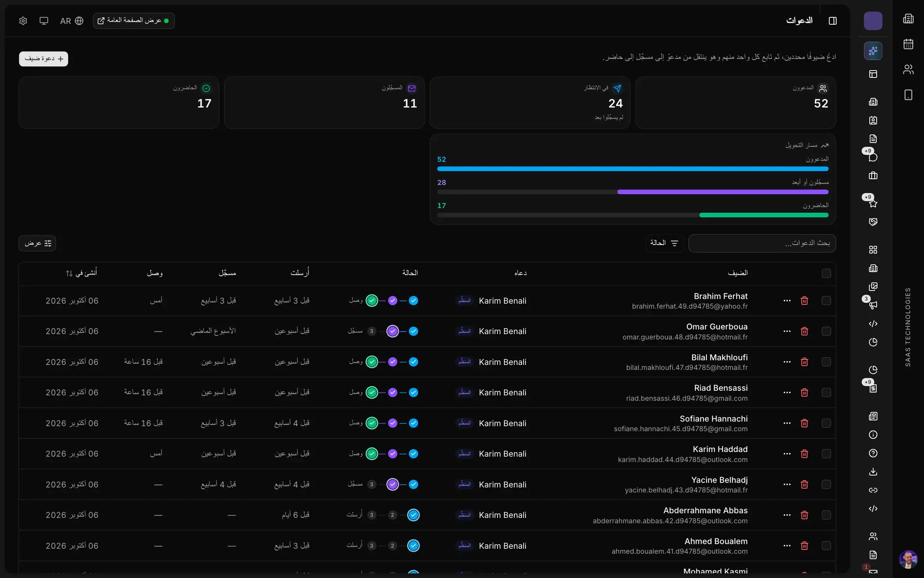
Task: Open the settings gear in top bar
Action: pyautogui.click(x=23, y=21)
